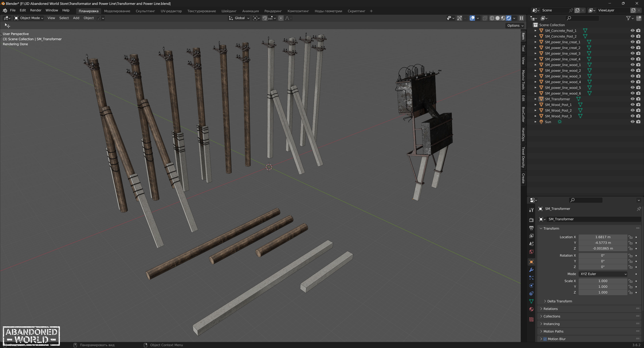Select SM_power_line_creat_2 in outliner

point(562,48)
